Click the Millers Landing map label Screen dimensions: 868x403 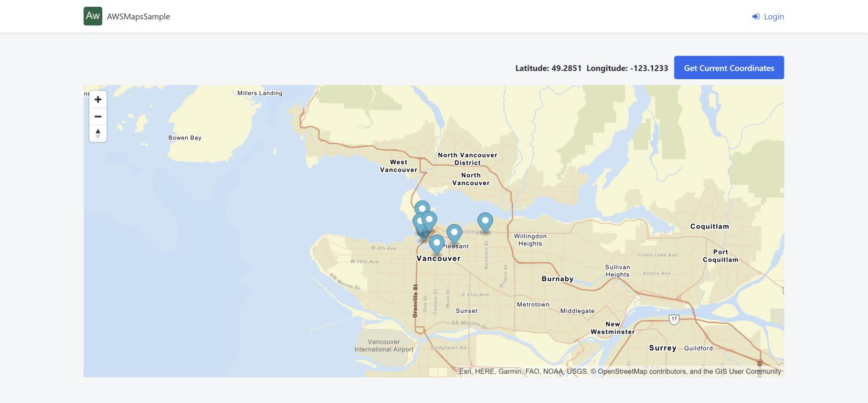(260, 93)
